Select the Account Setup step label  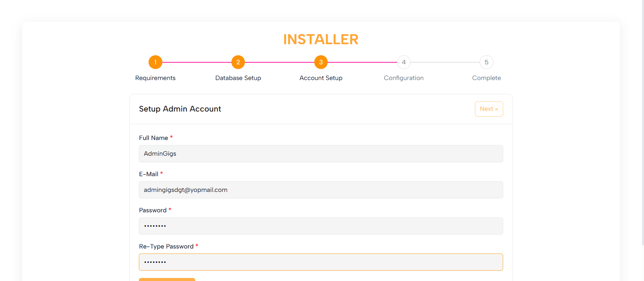click(321, 78)
